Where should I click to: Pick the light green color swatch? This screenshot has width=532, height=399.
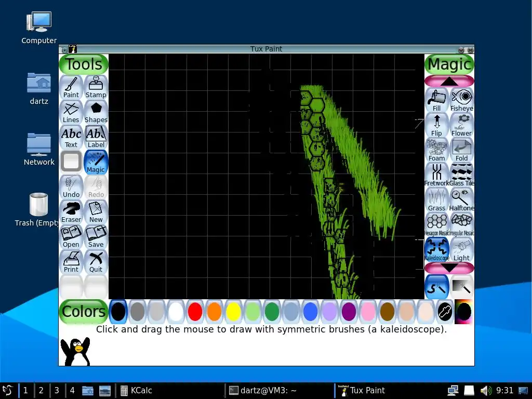pyautogui.click(x=253, y=312)
